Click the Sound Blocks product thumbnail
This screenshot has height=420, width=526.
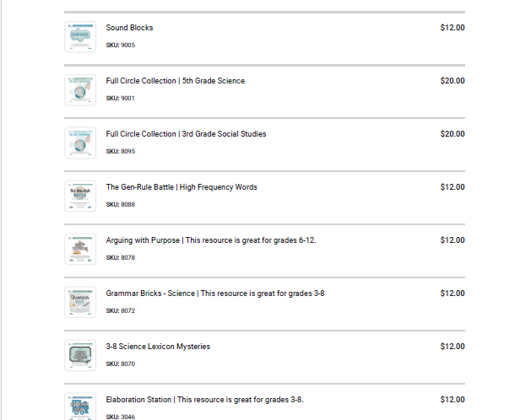(x=80, y=36)
